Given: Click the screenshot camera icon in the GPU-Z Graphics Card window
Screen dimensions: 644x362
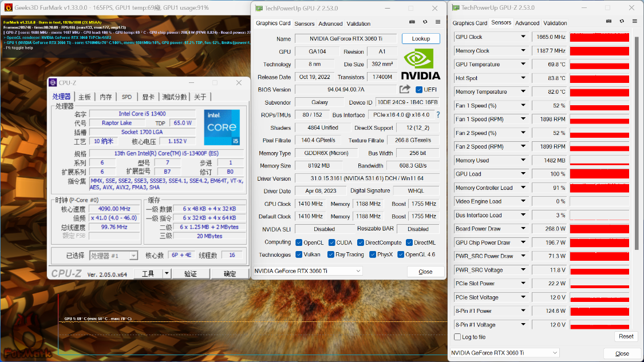Looking at the screenshot, I should pyautogui.click(x=412, y=22).
